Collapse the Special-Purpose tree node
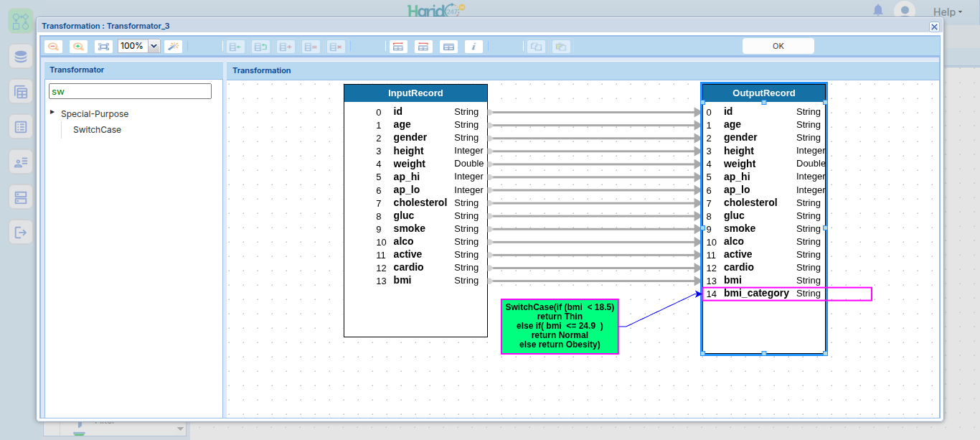980x440 pixels. click(x=53, y=113)
